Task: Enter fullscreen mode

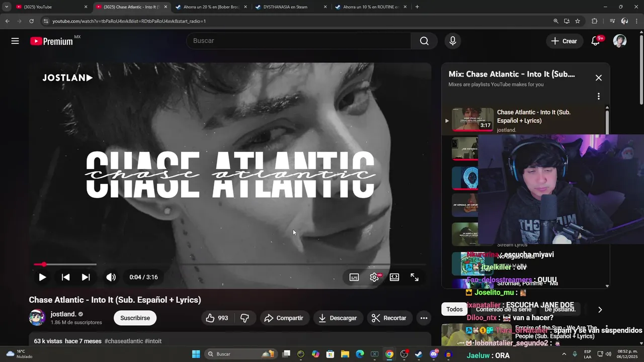Action: (x=415, y=277)
